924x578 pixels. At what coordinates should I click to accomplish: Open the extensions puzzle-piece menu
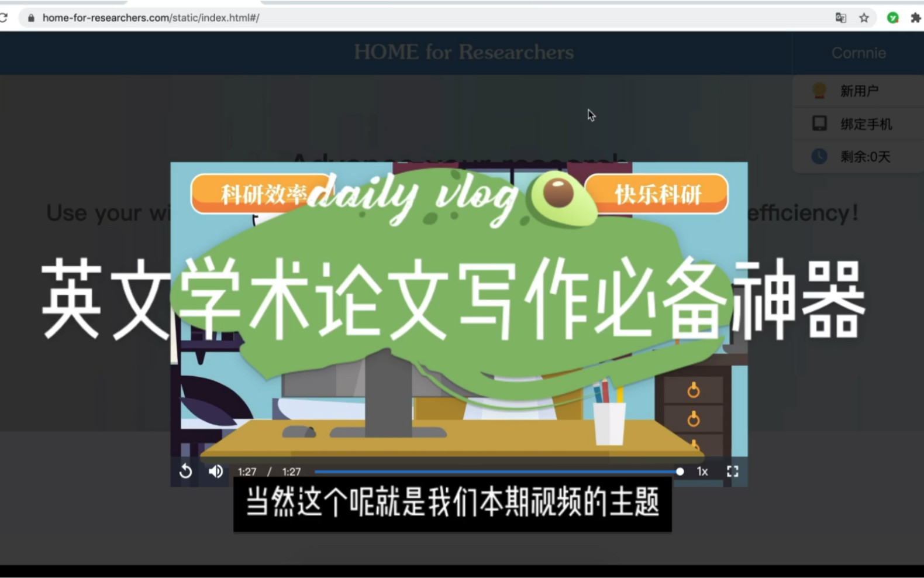916,18
